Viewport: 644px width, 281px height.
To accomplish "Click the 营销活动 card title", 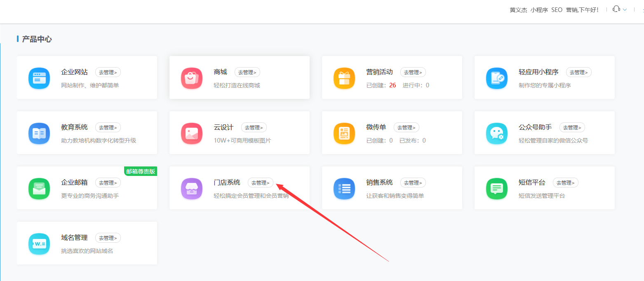I will 379,72.
